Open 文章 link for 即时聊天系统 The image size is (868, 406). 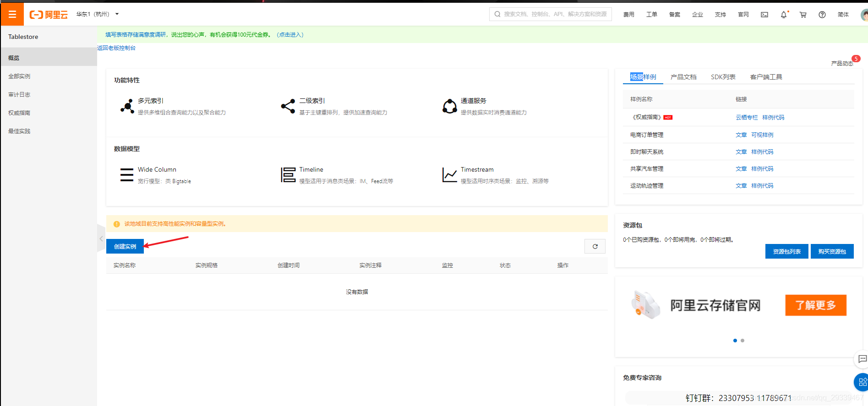(x=741, y=152)
